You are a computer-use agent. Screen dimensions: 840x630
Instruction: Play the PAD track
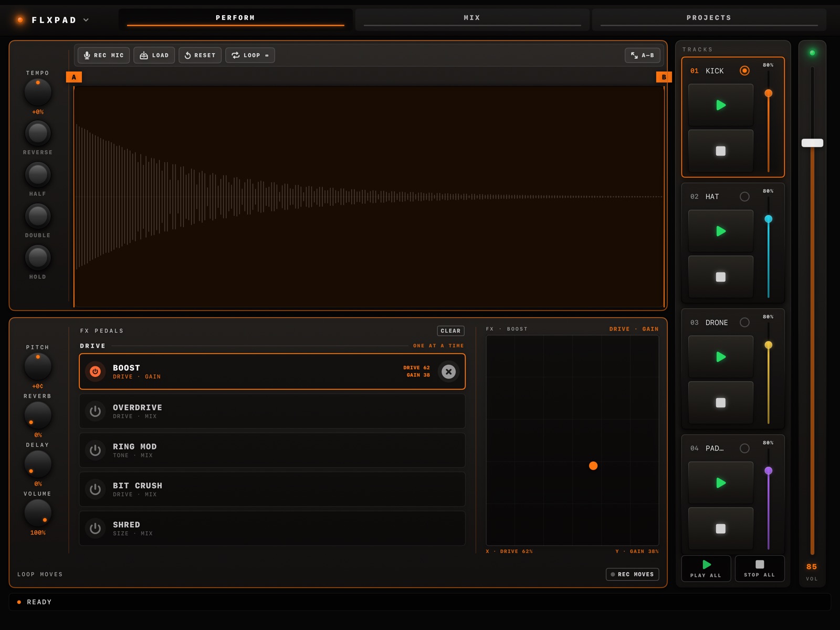[x=721, y=483]
